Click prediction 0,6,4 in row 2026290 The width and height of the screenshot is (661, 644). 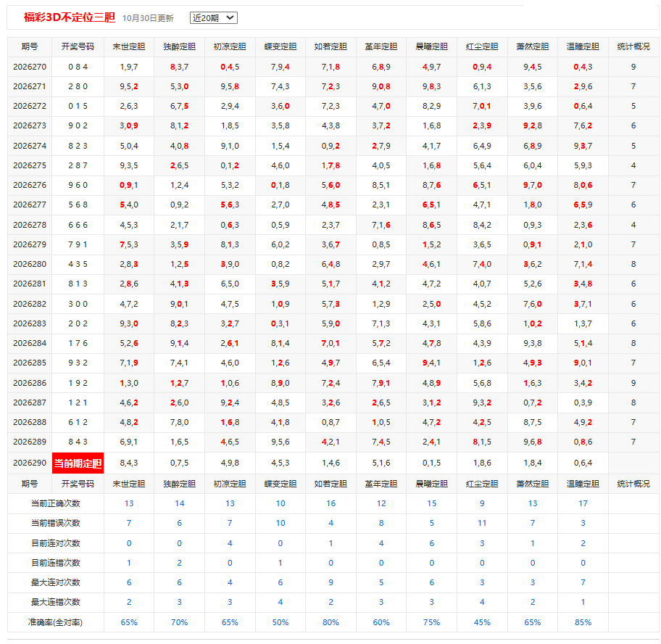(583, 463)
